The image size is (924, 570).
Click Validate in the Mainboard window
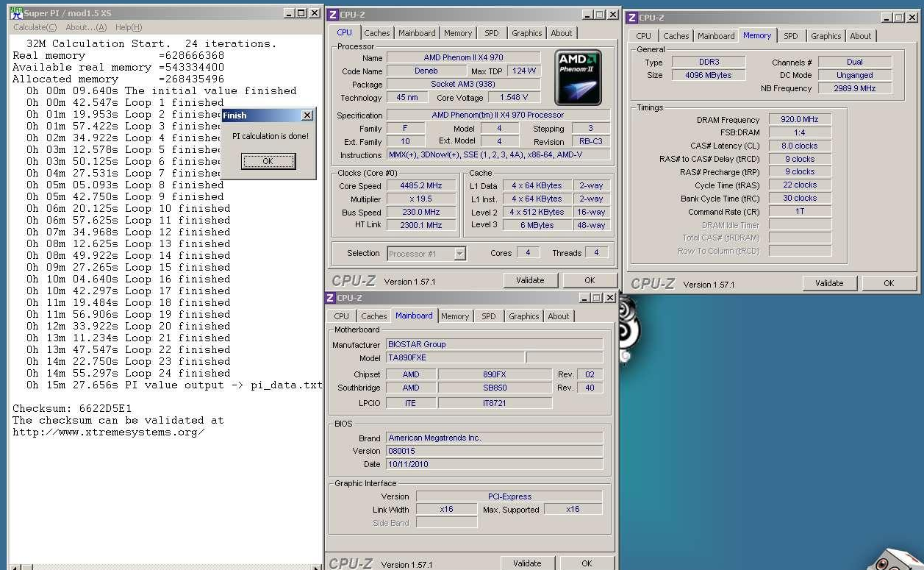527,563
